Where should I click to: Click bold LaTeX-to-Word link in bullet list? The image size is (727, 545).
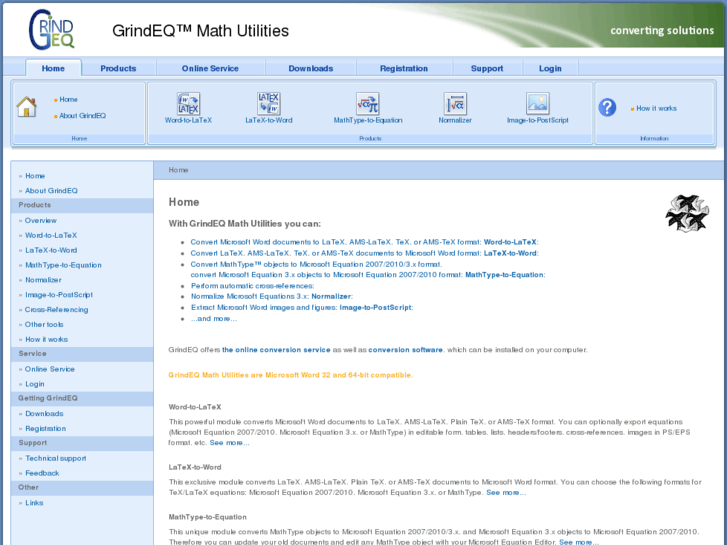tap(510, 253)
